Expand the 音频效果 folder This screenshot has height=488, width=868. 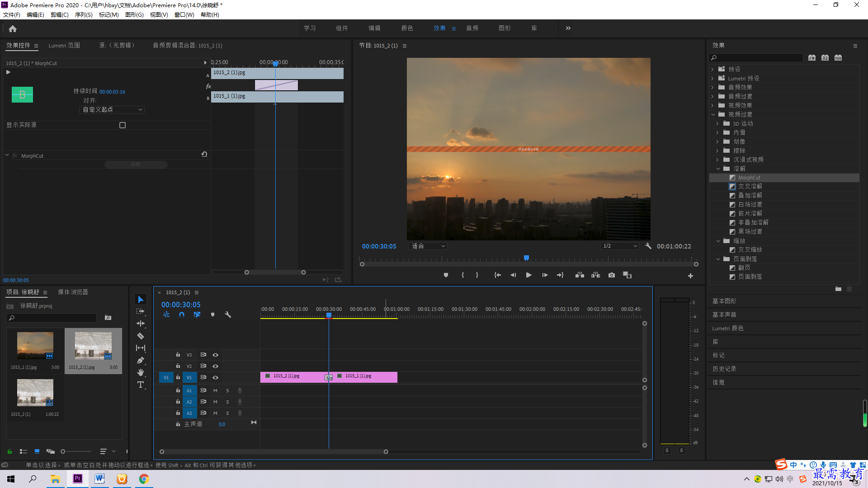712,88
